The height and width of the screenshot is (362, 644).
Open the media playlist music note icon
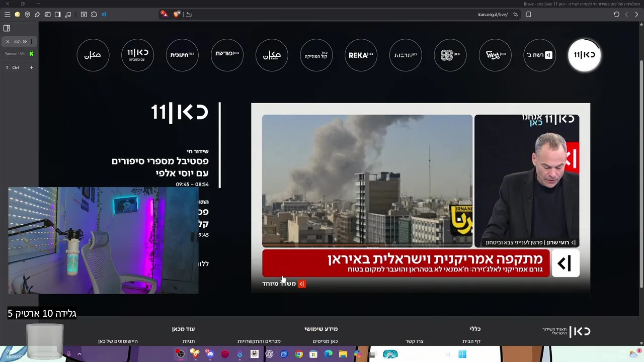(x=68, y=15)
